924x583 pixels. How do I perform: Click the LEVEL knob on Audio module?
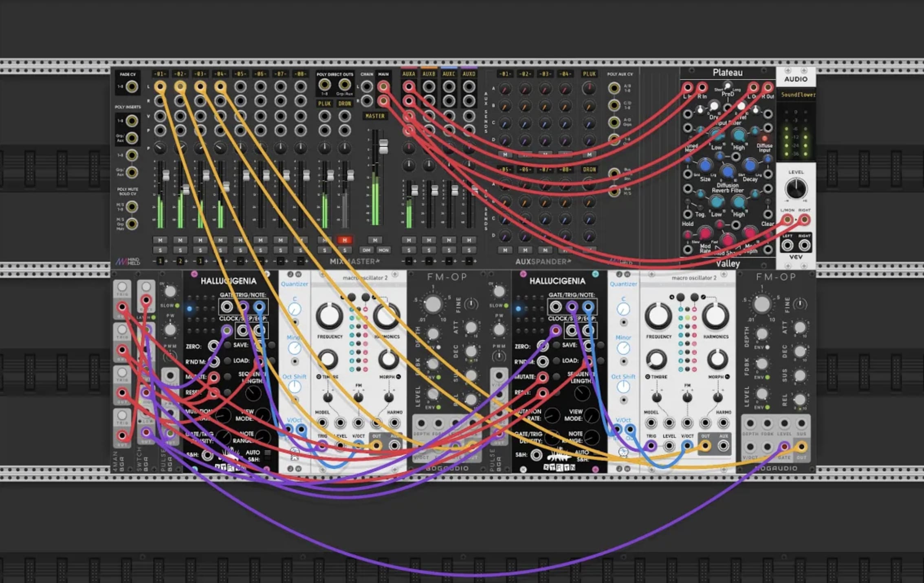pyautogui.click(x=796, y=188)
